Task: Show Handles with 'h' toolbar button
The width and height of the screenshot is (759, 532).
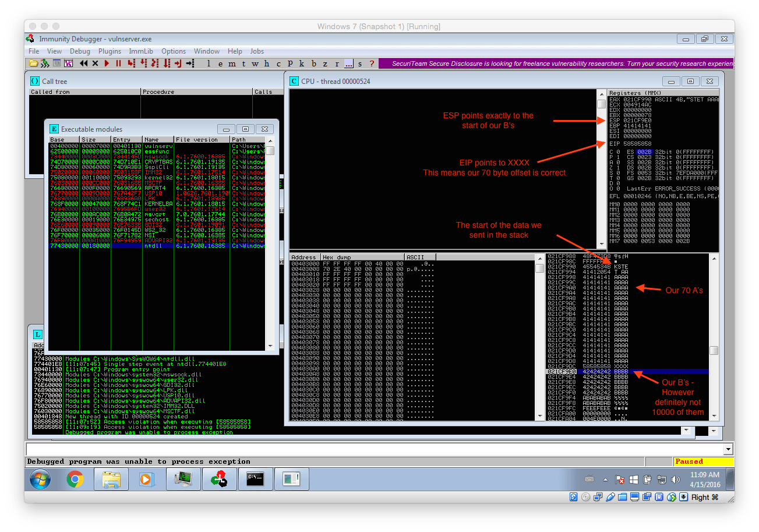Action: click(267, 64)
